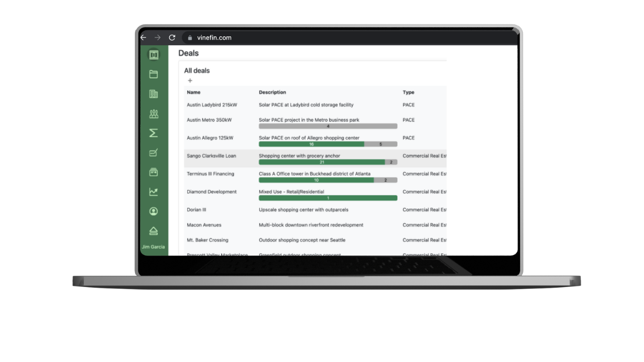The image size is (644, 362).
Task: Click the PACE type in Austin Ladybird row
Action: coord(409,105)
